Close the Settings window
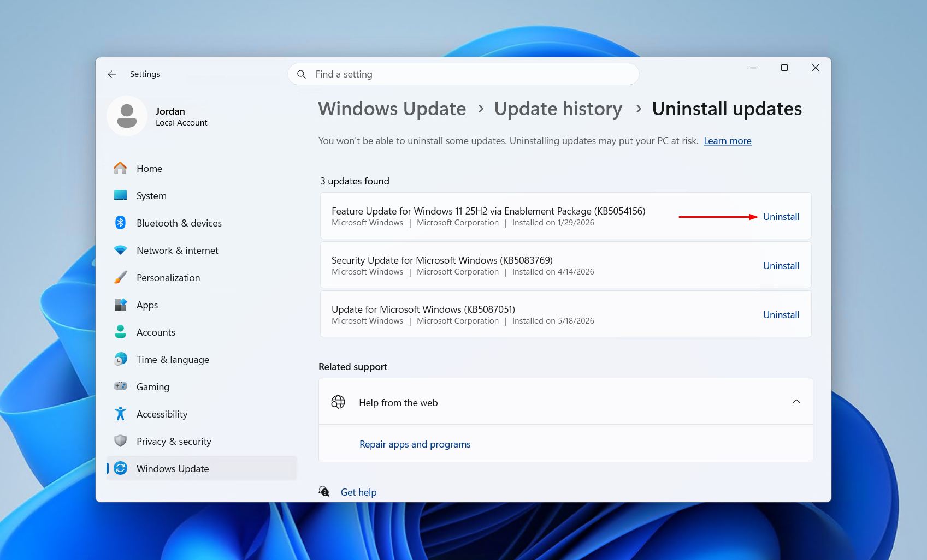 coord(816,68)
